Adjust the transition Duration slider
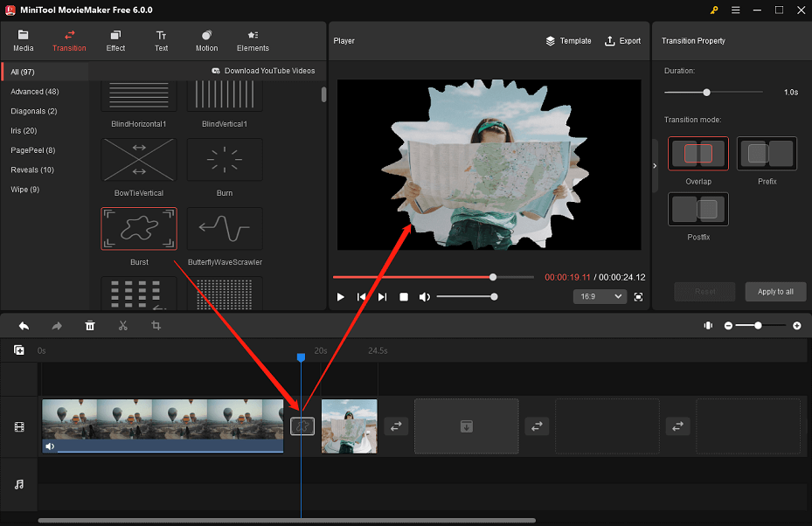This screenshot has height=526, width=812. pyautogui.click(x=707, y=91)
